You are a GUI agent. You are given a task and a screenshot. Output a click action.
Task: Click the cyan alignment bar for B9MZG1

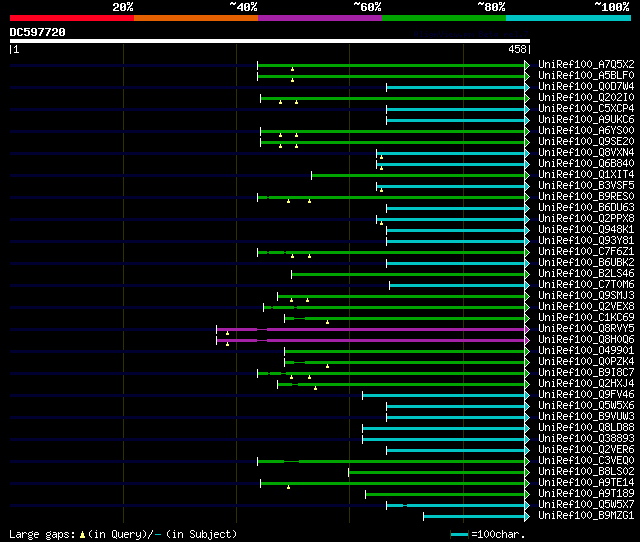474,517
